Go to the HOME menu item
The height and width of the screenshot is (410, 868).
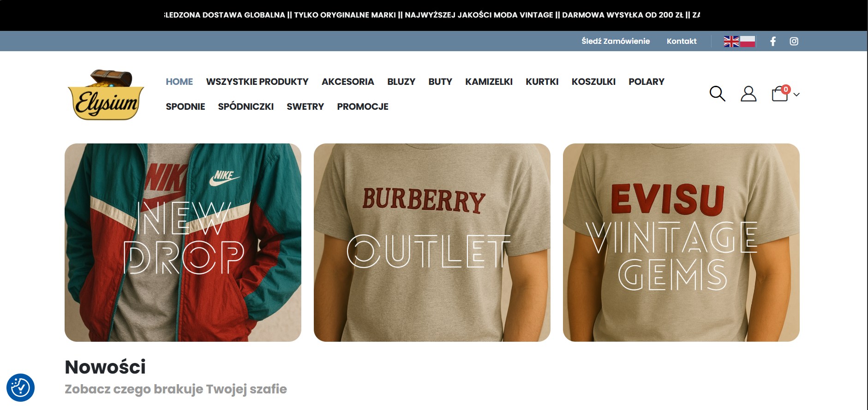point(179,82)
